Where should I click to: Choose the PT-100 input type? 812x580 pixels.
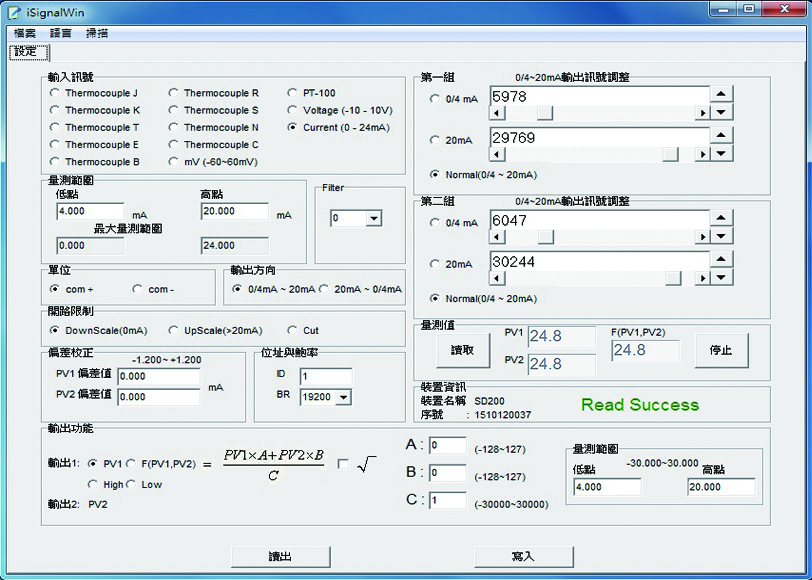pyautogui.click(x=292, y=93)
